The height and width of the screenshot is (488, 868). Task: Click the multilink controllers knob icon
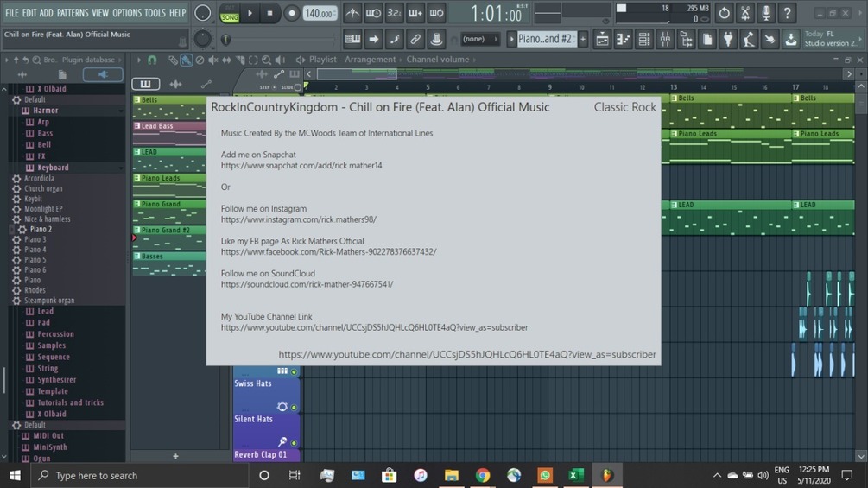tap(436, 39)
